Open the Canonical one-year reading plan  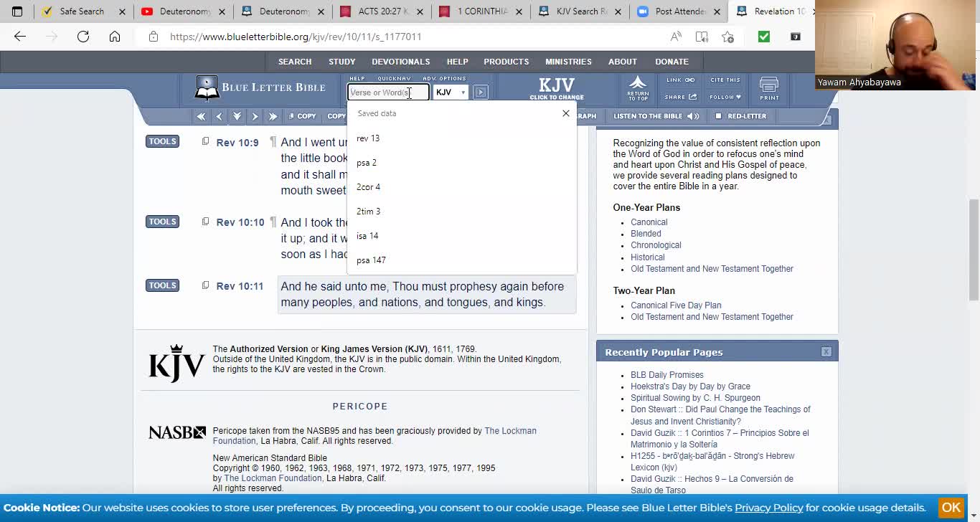pyautogui.click(x=649, y=222)
